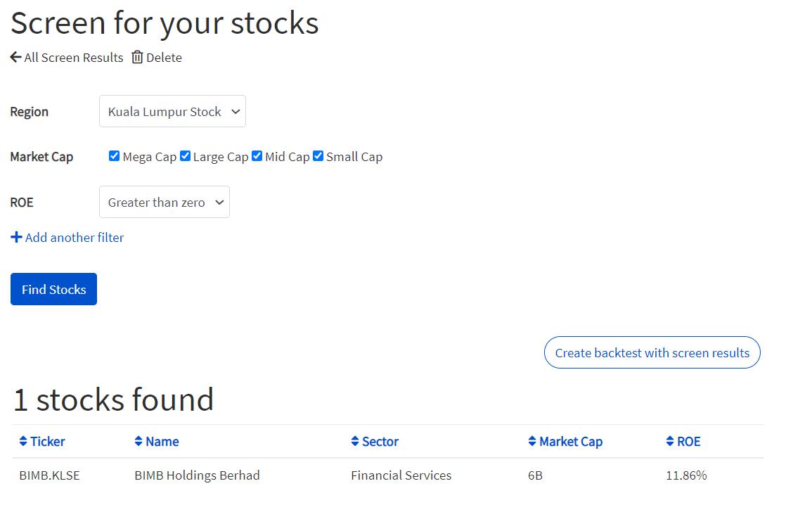Click the sort arrows icon beside Market Cap column
Screen dimensions: 812x512
tap(532, 442)
